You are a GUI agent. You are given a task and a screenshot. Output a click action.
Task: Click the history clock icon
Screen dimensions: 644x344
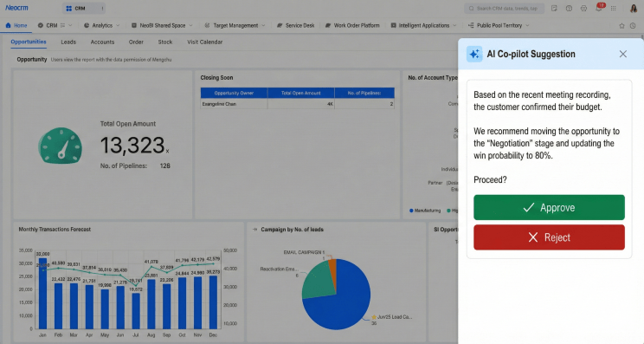click(633, 25)
